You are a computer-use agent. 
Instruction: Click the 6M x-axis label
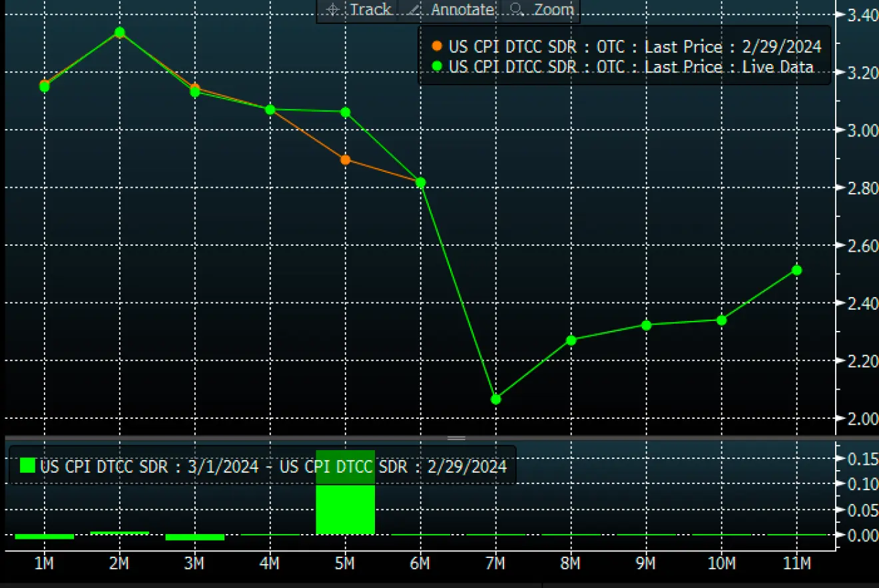click(421, 563)
